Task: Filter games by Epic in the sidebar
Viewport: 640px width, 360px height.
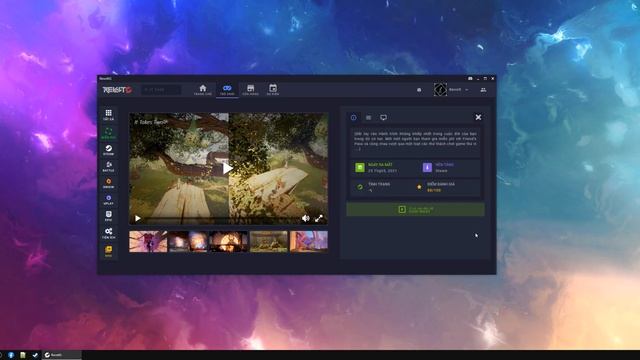Action: pos(109,216)
